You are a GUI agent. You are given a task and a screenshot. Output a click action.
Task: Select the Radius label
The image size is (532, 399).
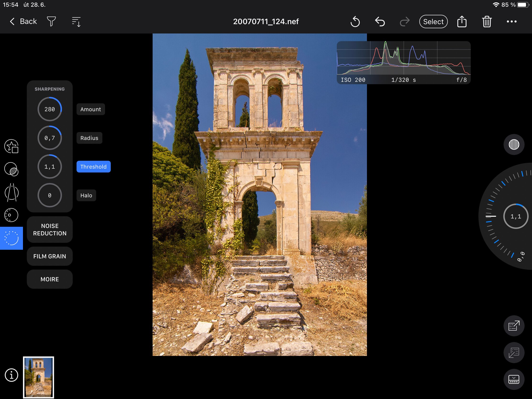click(x=89, y=138)
